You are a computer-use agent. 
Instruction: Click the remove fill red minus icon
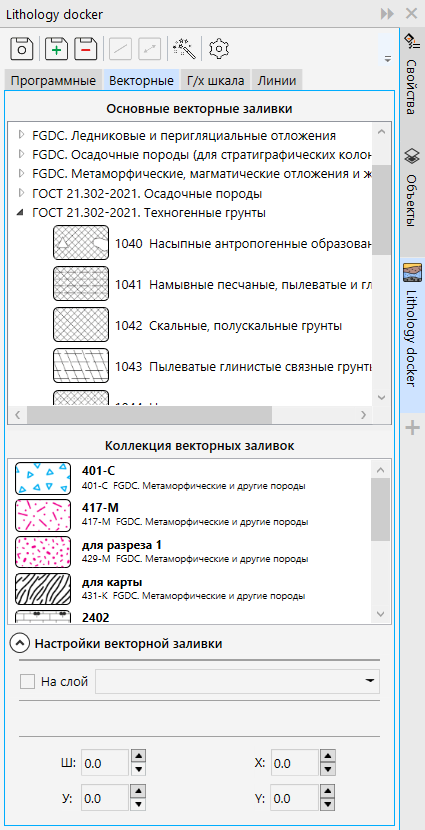(86, 48)
